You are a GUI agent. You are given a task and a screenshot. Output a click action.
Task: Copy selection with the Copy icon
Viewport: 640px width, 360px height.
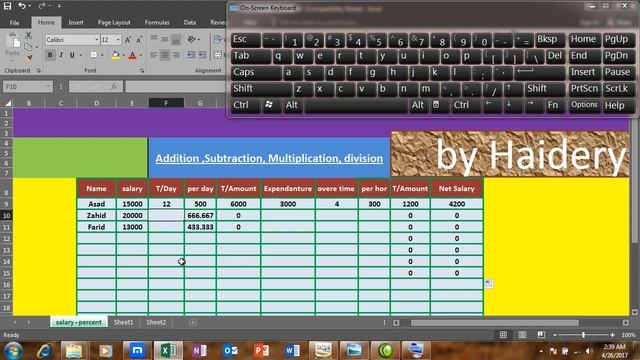[x=28, y=47]
